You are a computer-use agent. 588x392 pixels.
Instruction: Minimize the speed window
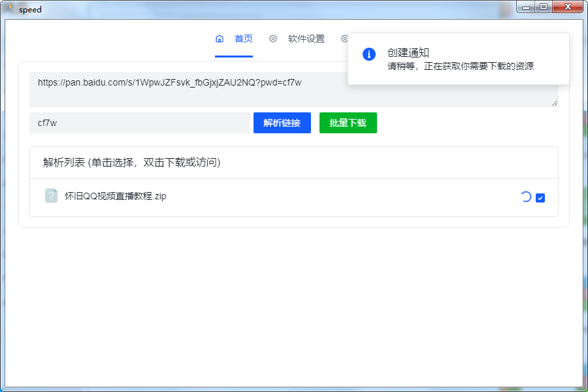[x=527, y=7]
